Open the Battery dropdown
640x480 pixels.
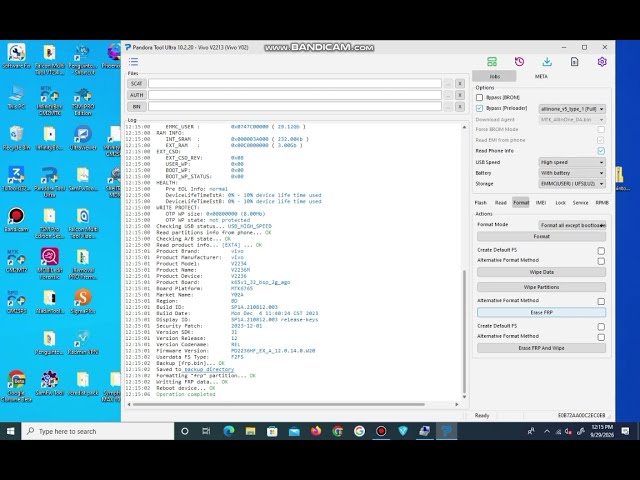pyautogui.click(x=572, y=173)
